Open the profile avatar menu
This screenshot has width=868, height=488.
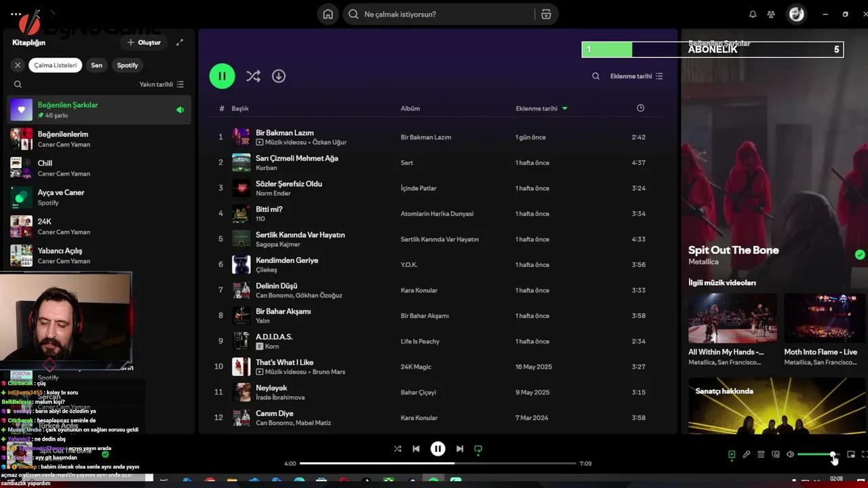(797, 14)
